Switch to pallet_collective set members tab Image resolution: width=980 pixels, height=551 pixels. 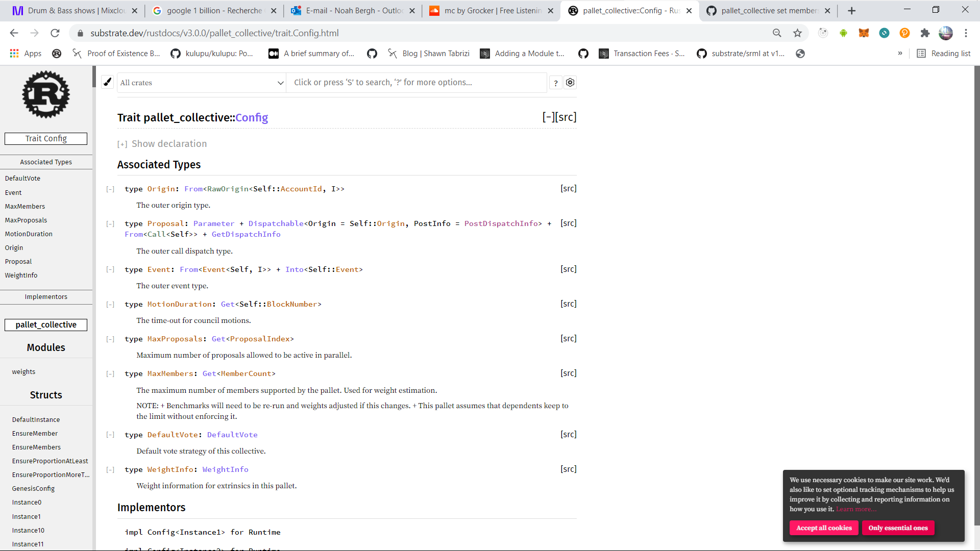769,11
